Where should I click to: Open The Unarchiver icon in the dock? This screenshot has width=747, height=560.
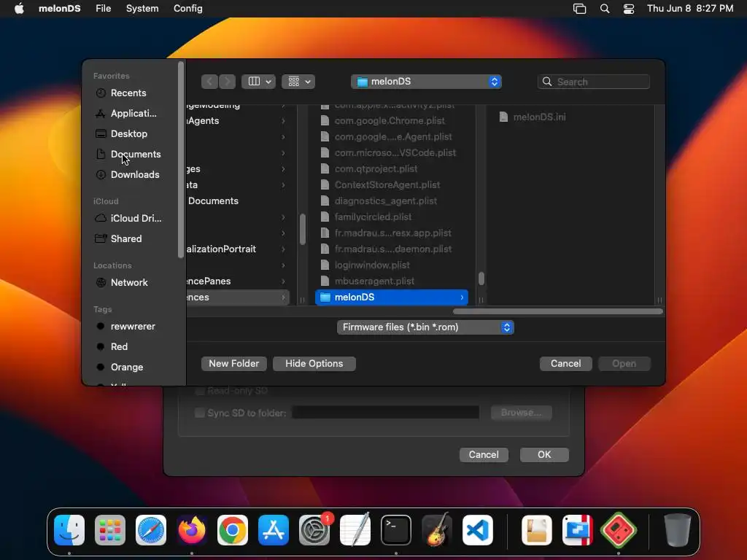tap(537, 530)
